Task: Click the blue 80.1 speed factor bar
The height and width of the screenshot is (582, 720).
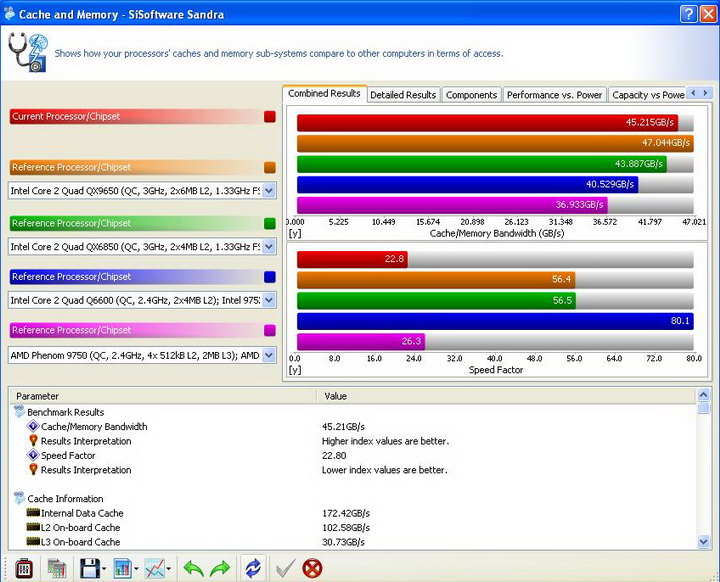Action: 495,321
